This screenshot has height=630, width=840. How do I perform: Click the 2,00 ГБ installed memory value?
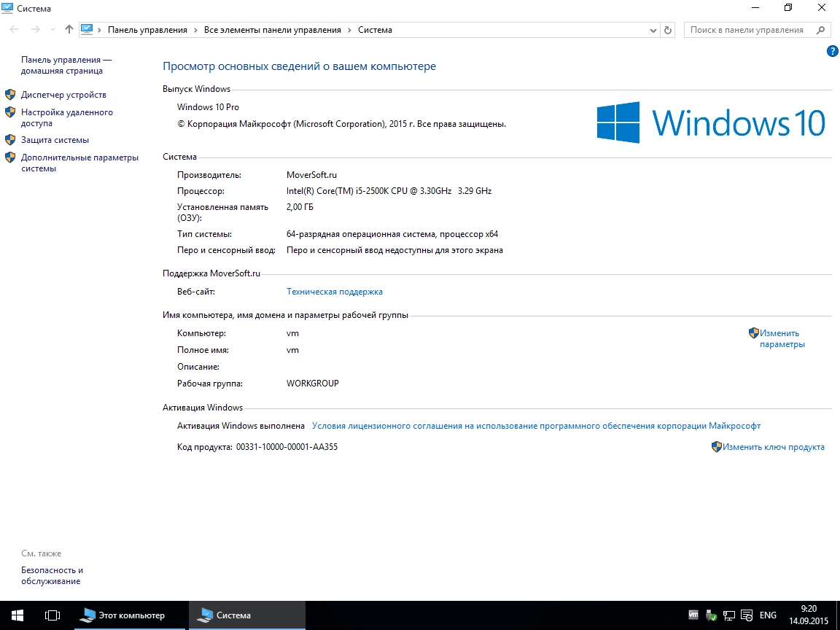tap(300, 207)
